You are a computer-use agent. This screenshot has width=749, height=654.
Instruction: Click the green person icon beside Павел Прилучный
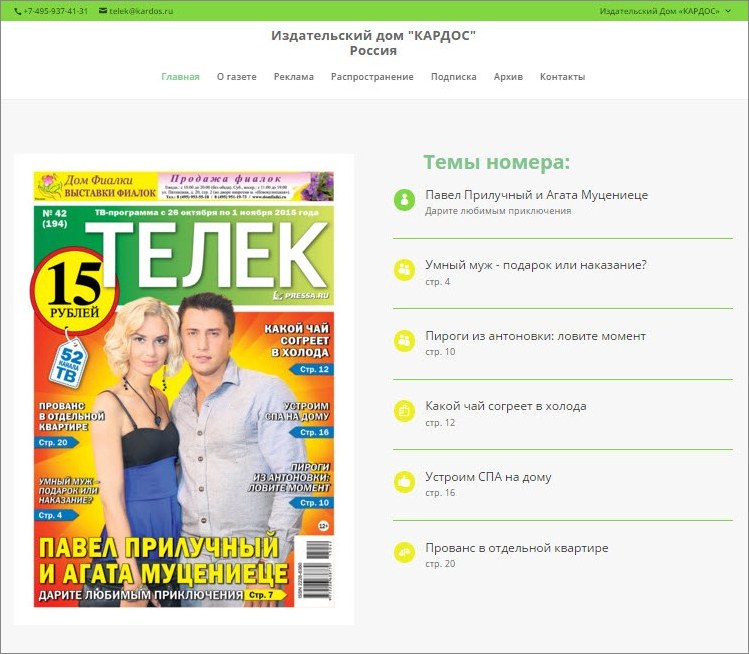[404, 199]
